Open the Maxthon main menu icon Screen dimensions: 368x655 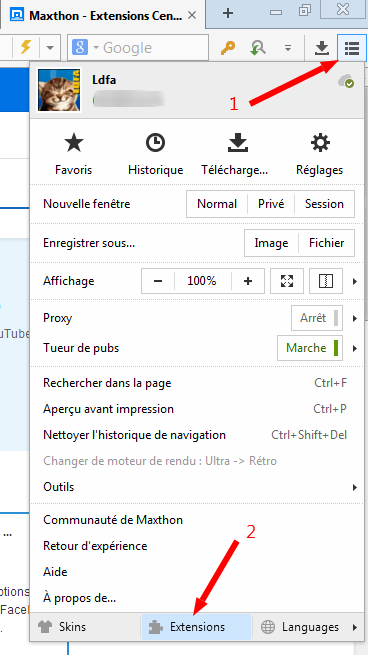click(x=352, y=48)
